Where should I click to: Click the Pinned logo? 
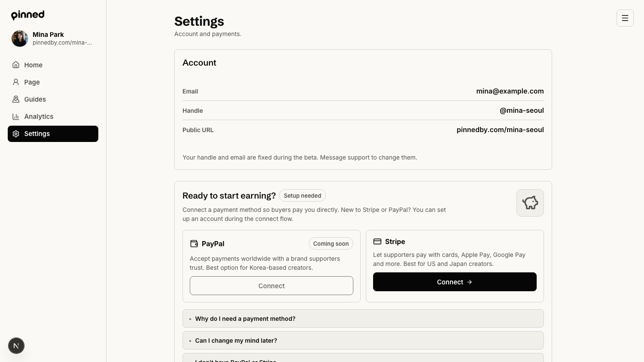click(27, 15)
